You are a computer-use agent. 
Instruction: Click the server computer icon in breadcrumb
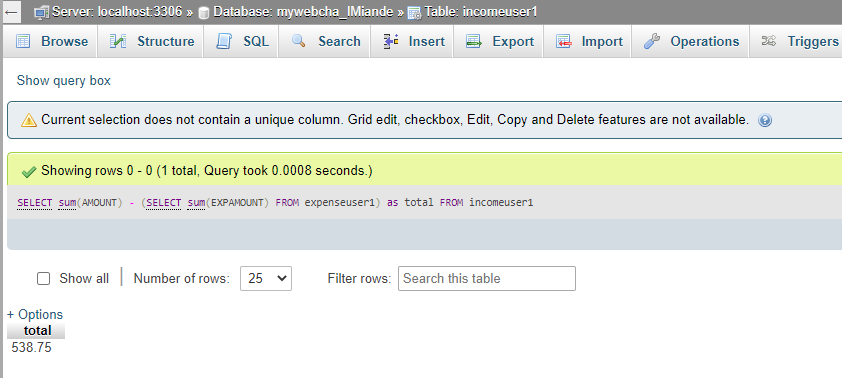(x=42, y=12)
